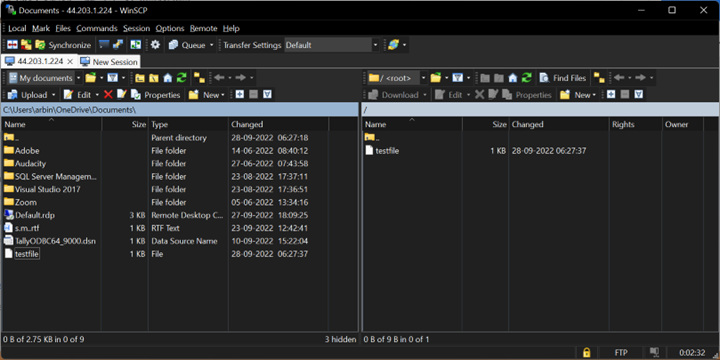This screenshot has height=360, width=720.
Task: Select TallyODBC64_9000.dsn file
Action: 50,241
